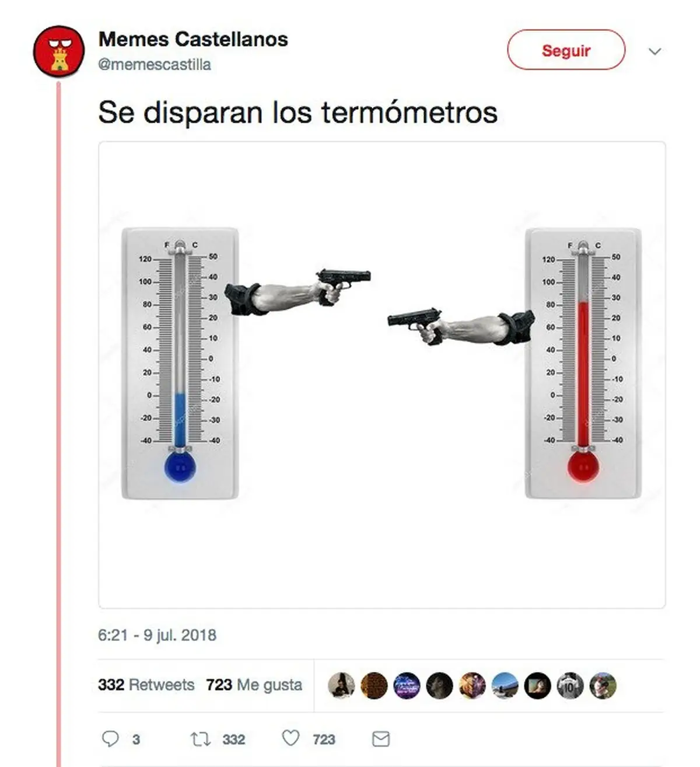View the 723 Me gusta list
This screenshot has width=700, height=767.
pyautogui.click(x=254, y=685)
